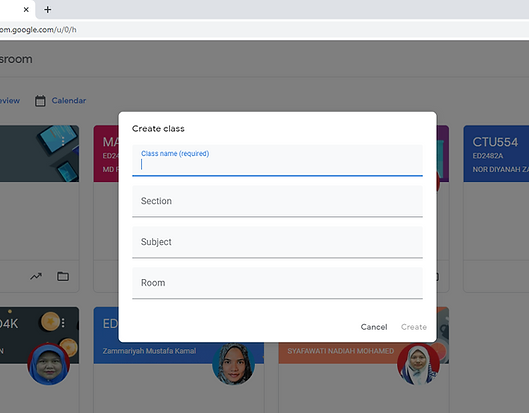The width and height of the screenshot is (529, 413).
Task: Click Zammariyah Mustafa Kamal teacher name
Action: [149, 351]
